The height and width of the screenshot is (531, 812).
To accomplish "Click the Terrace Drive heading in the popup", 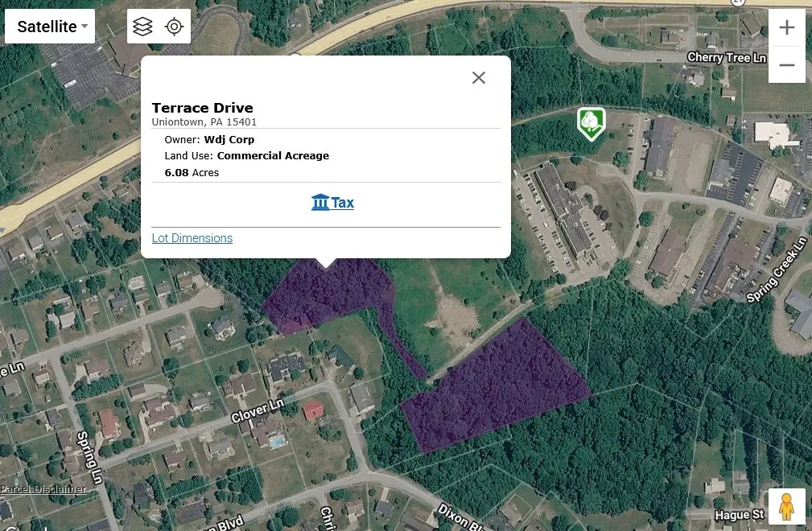I will 202,107.
